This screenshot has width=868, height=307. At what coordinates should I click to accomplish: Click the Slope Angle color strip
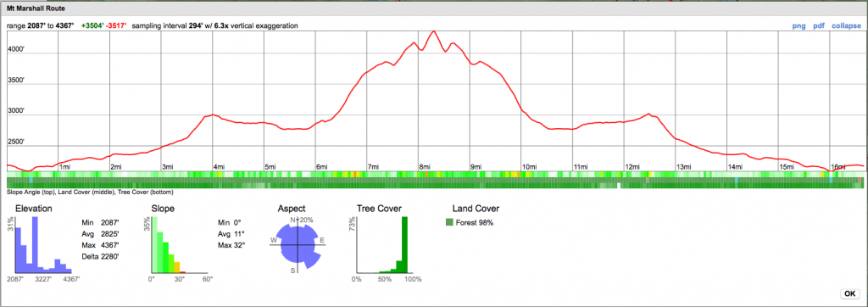435,174
